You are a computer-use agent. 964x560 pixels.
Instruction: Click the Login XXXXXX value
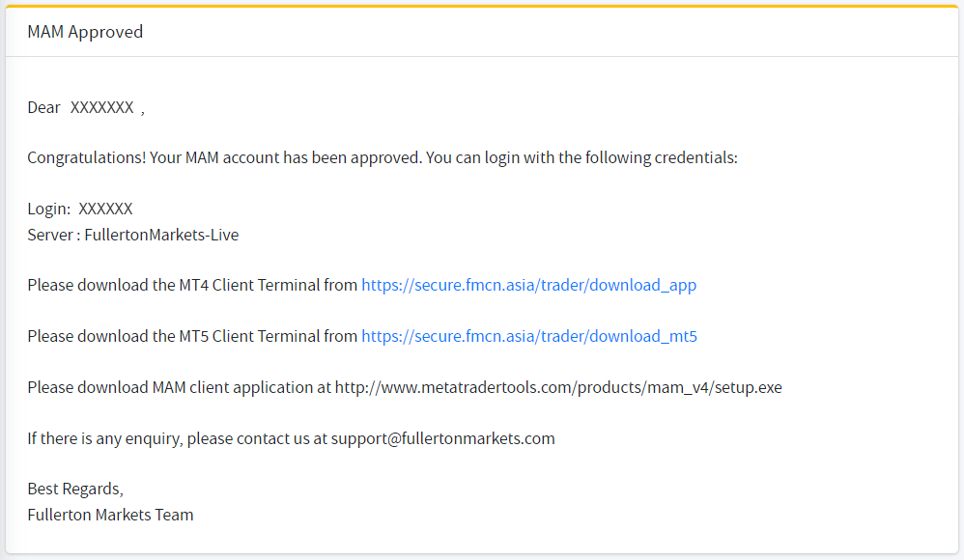[105, 209]
